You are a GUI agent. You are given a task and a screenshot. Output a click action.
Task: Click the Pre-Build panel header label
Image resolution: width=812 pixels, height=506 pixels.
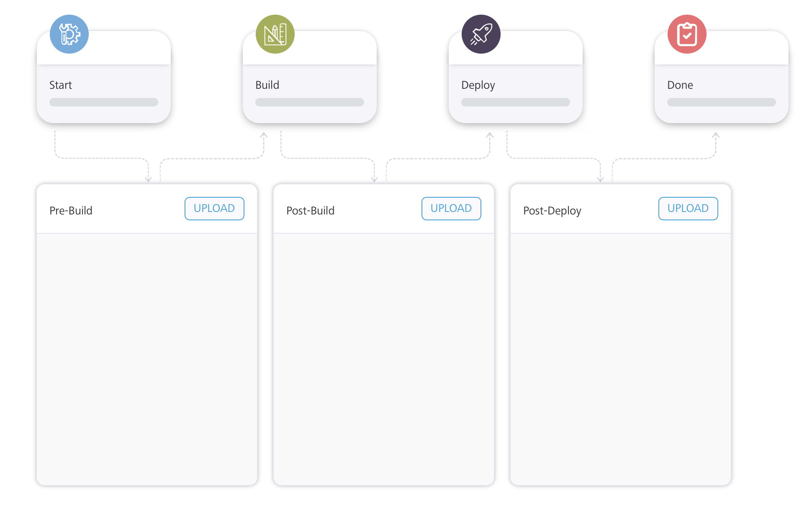pos(70,211)
